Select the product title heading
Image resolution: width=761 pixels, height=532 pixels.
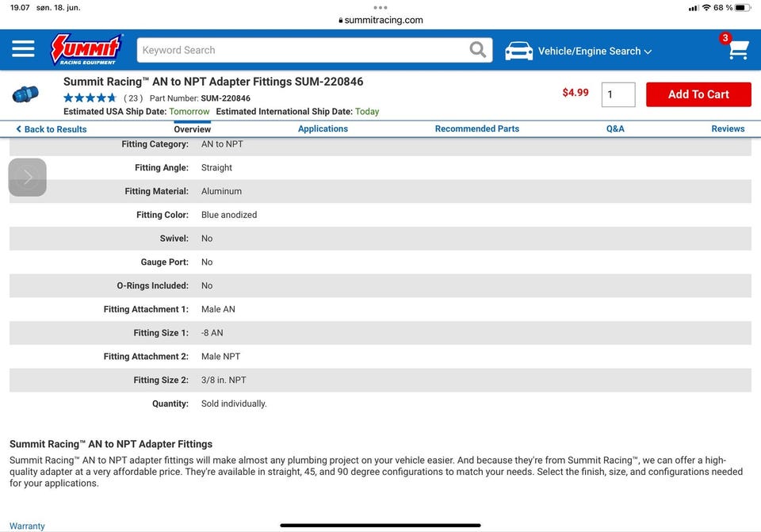213,82
